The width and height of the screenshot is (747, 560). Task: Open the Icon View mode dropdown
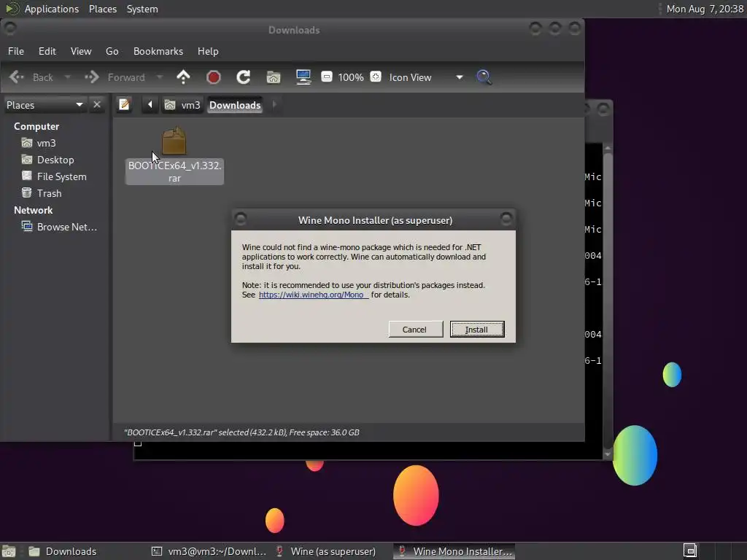click(x=426, y=77)
